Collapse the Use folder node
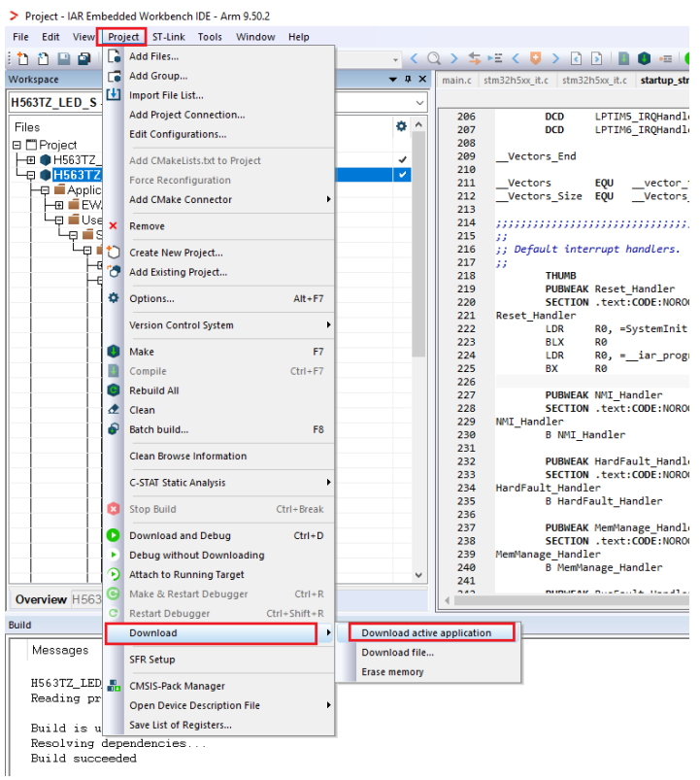The height and width of the screenshot is (780, 700). click(x=59, y=220)
